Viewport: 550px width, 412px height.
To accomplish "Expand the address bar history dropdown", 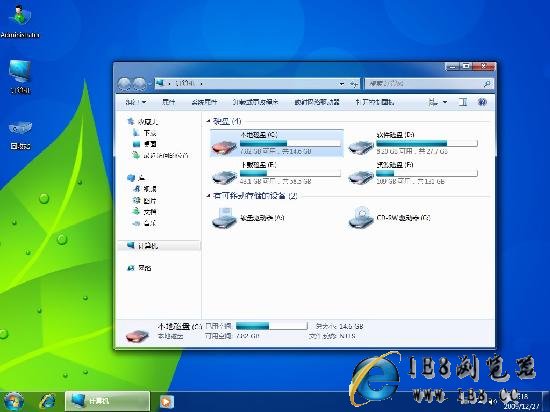I will 341,83.
